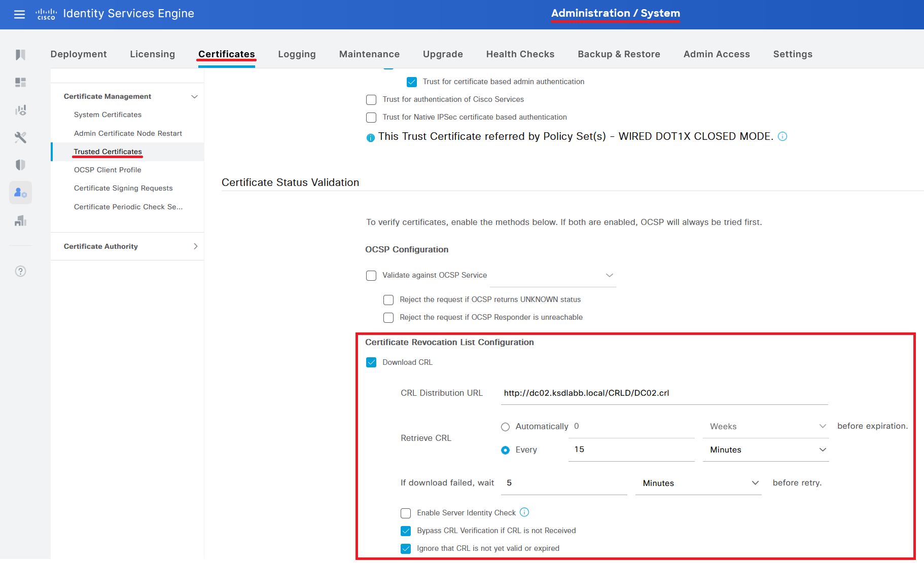Check Trust for Native IPSec certificate authentication
The width and height of the screenshot is (924, 563).
[x=371, y=118]
